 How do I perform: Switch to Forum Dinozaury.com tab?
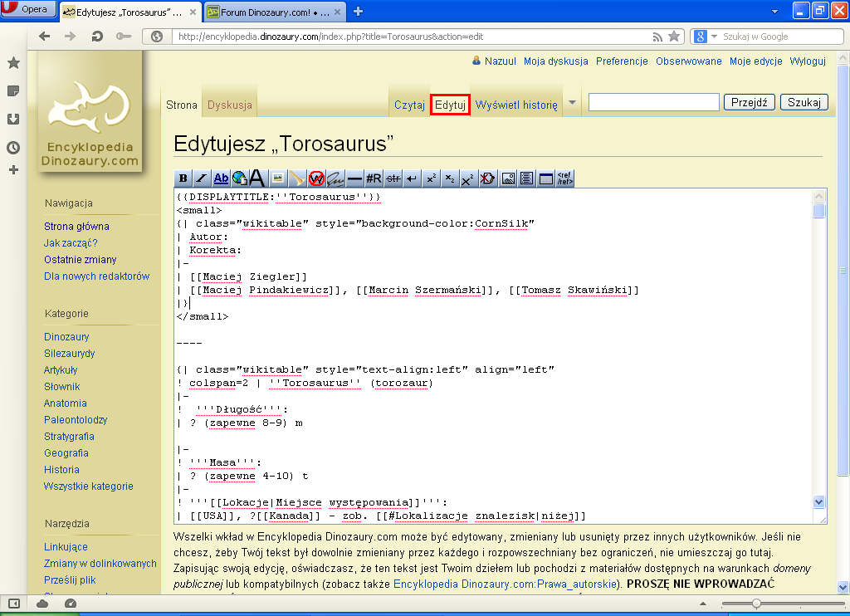point(269,12)
